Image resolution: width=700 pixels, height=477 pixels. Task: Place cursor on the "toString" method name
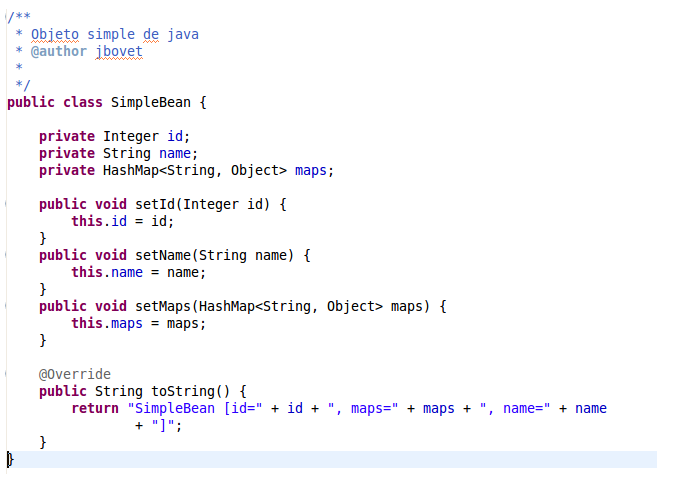183,391
